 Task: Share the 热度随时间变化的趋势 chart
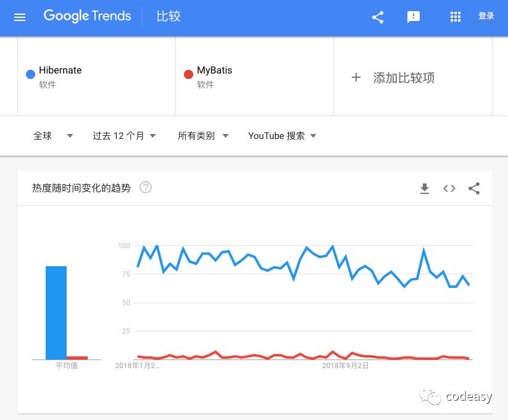474,188
